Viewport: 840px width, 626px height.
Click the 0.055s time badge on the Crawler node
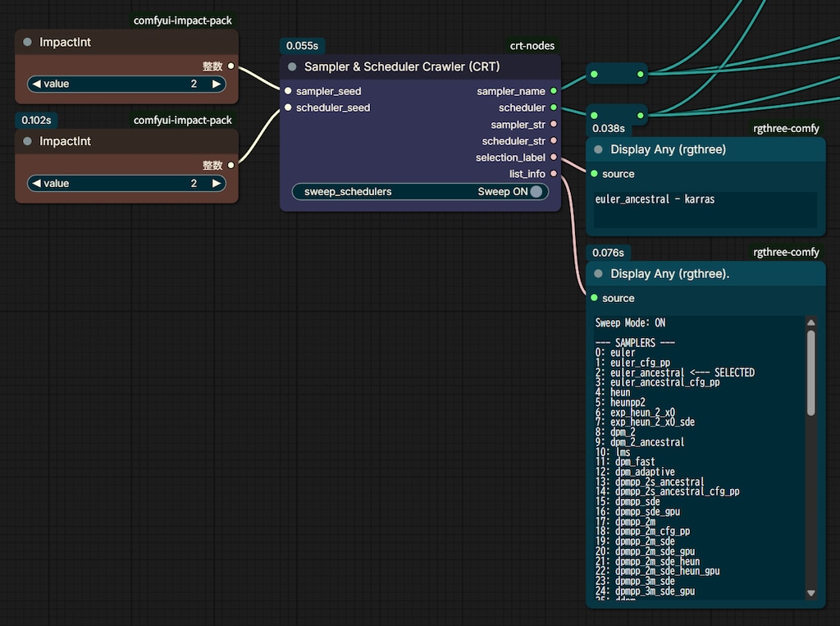pyautogui.click(x=302, y=46)
